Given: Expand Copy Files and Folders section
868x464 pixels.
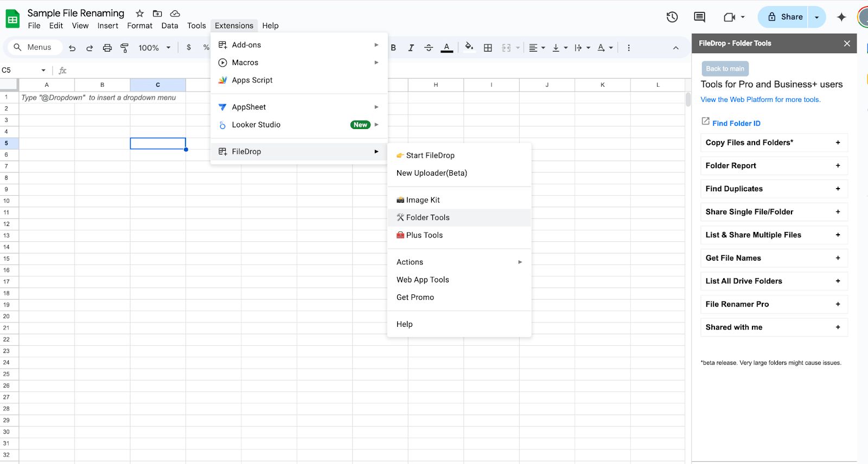Looking at the screenshot, I should coord(774,143).
